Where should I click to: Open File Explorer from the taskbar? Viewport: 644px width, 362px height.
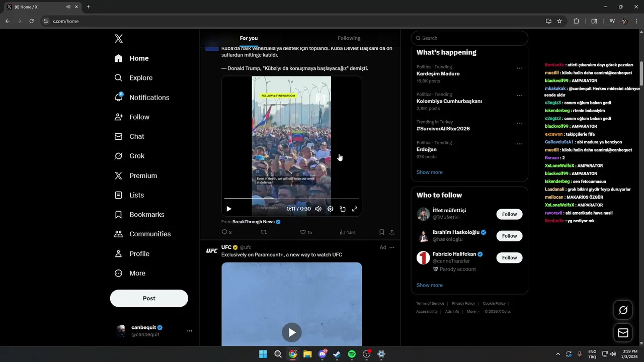click(307, 354)
